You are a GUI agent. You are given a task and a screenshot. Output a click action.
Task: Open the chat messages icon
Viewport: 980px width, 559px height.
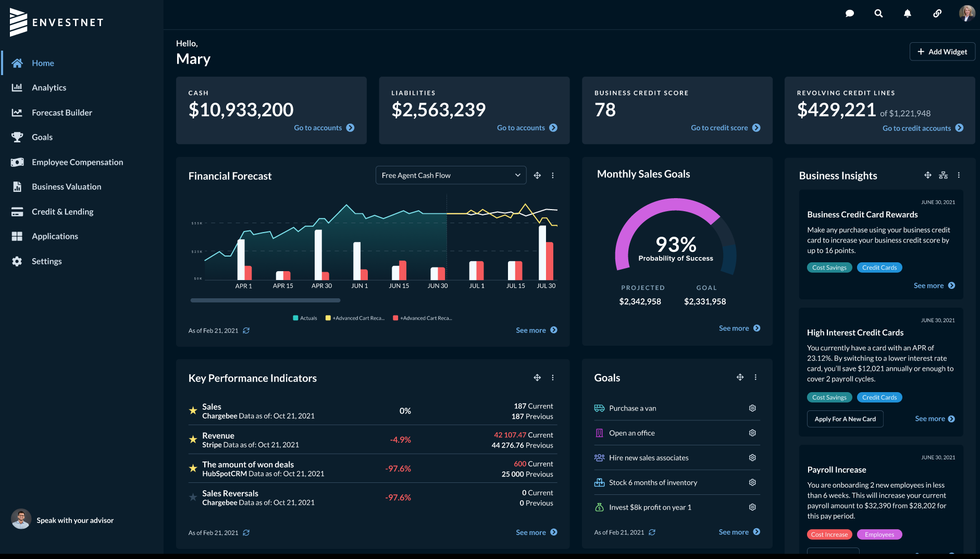click(850, 14)
